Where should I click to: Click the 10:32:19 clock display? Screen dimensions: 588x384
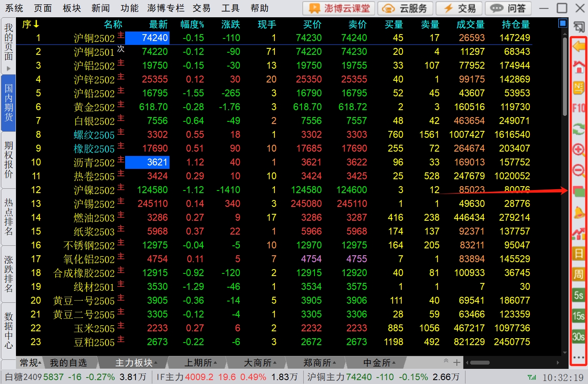563,378
